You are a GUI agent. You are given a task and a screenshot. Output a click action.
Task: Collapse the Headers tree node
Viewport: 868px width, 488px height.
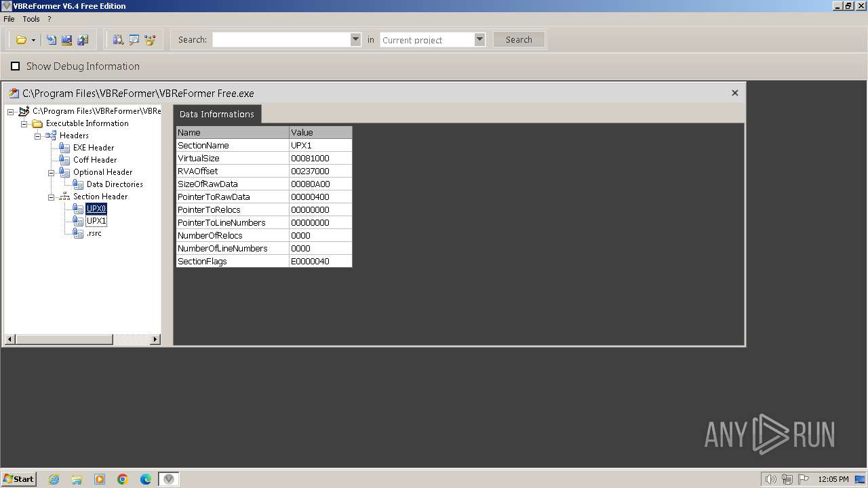coord(37,136)
